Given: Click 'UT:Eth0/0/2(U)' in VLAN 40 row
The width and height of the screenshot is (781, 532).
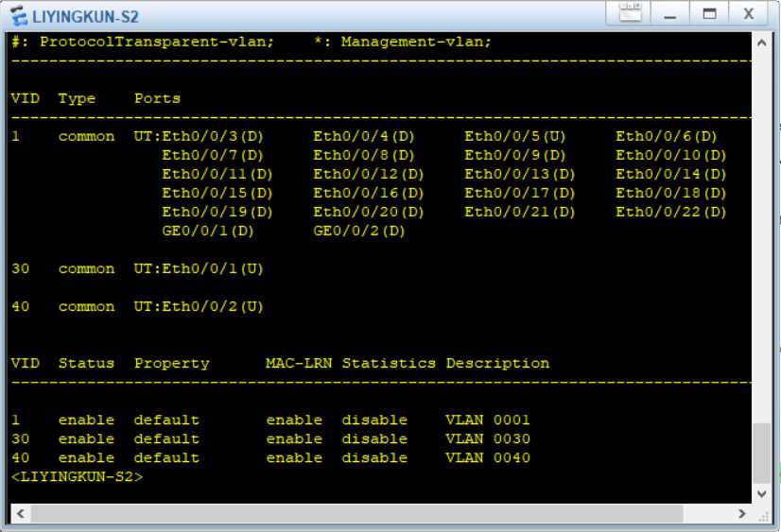Looking at the screenshot, I should (199, 306).
